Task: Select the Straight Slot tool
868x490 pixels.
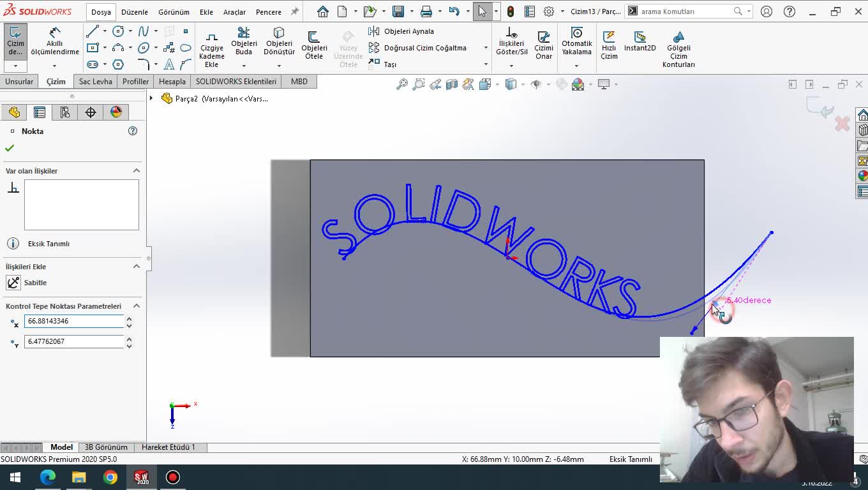Action: click(x=93, y=64)
